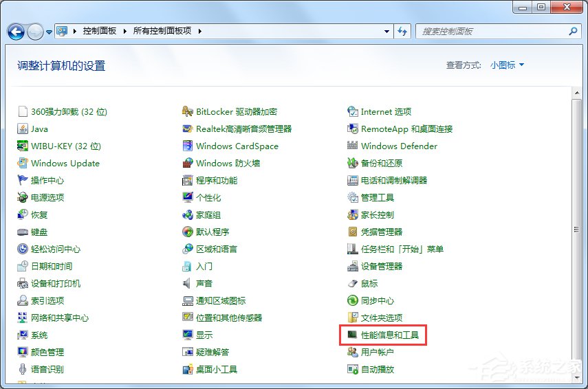Open the 恢复 link
Viewport: 588px width, 389px height.
point(39,214)
